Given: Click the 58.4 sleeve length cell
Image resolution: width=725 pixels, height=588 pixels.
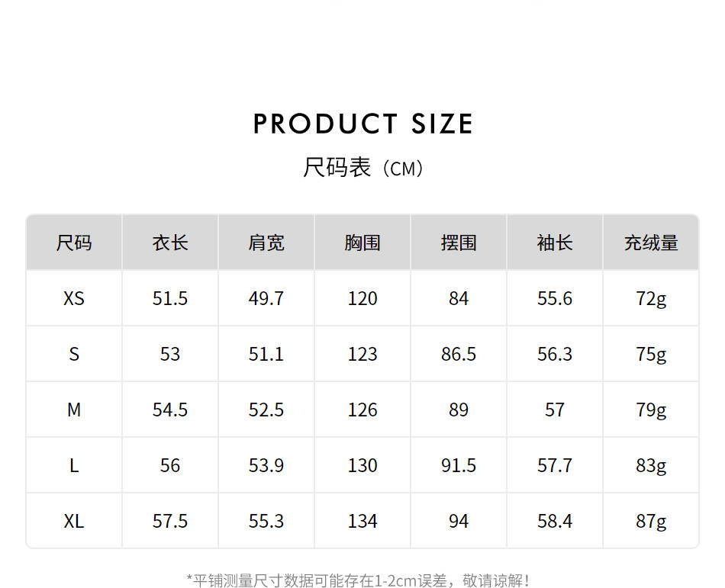Looking at the screenshot, I should click(555, 521).
